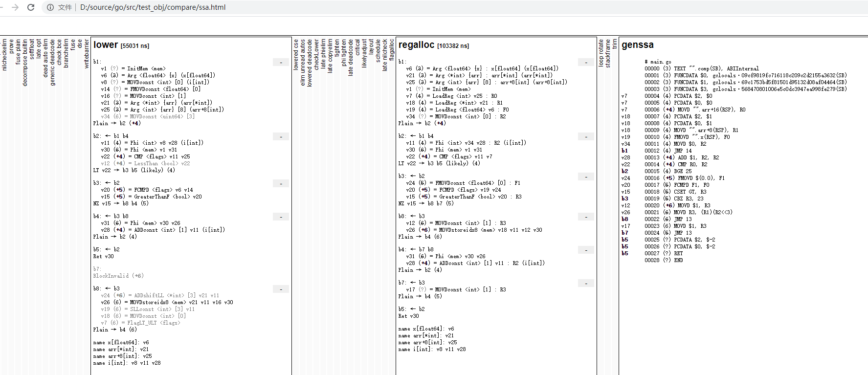Collapse block b2 in lower column
868x375 pixels.
click(281, 136)
